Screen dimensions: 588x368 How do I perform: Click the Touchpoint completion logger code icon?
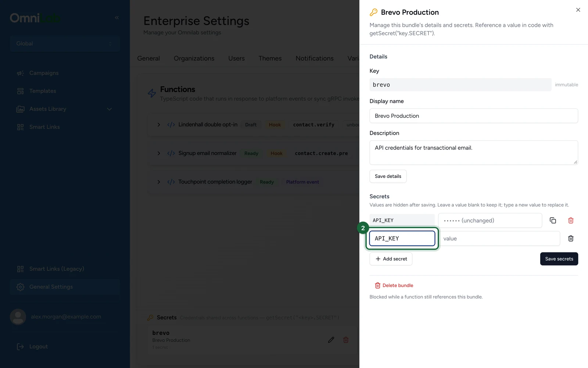[x=171, y=182]
